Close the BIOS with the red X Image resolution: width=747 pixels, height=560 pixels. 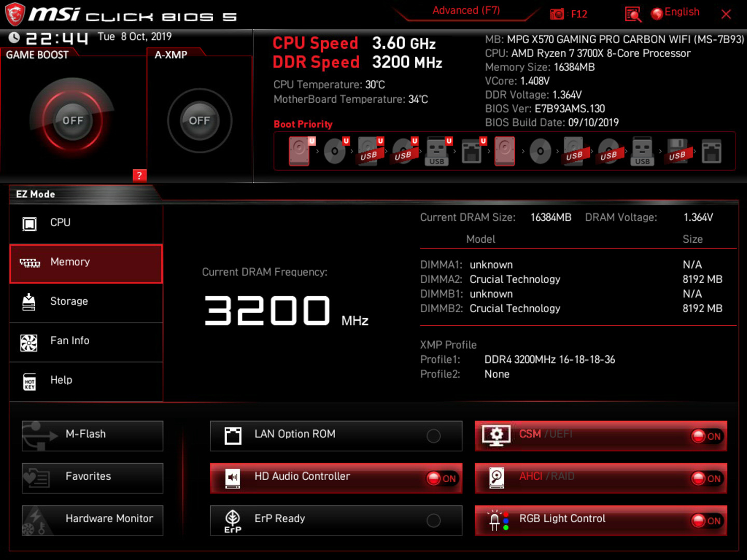(x=726, y=14)
